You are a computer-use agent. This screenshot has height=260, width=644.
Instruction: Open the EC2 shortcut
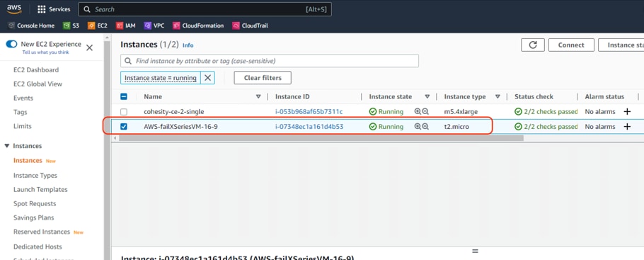point(98,26)
